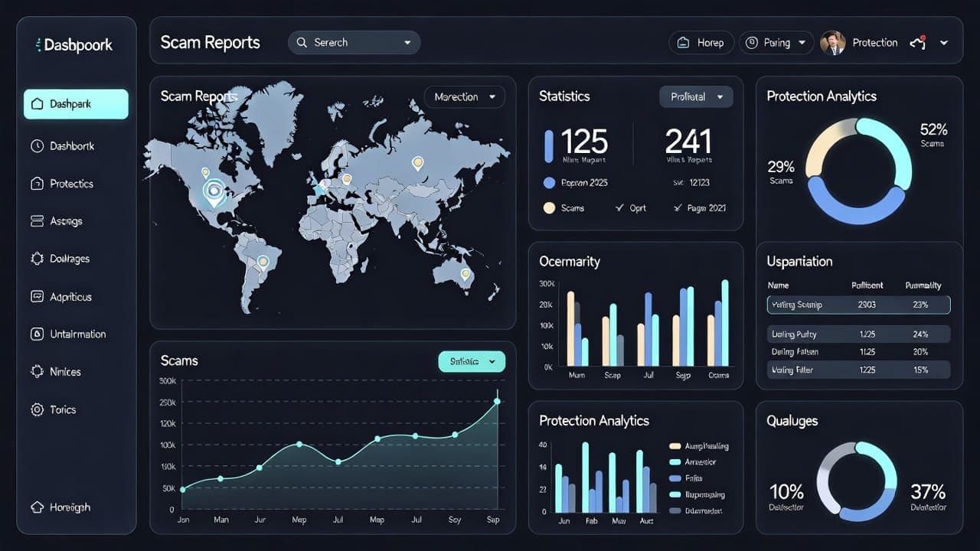Click the Doulrages gear icon
The image size is (980, 551).
pyautogui.click(x=36, y=259)
